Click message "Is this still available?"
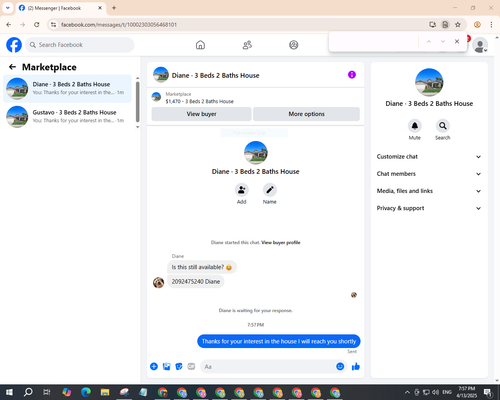 click(202, 267)
